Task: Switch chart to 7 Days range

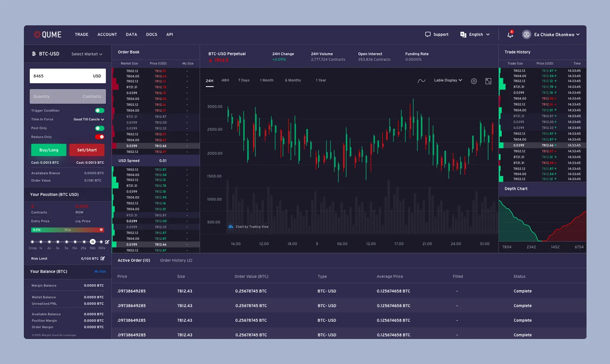Action: click(x=244, y=80)
